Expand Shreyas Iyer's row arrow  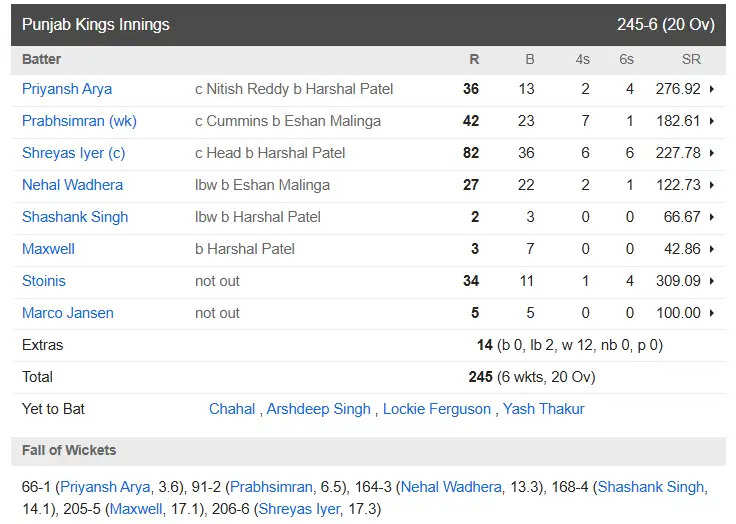coord(712,153)
